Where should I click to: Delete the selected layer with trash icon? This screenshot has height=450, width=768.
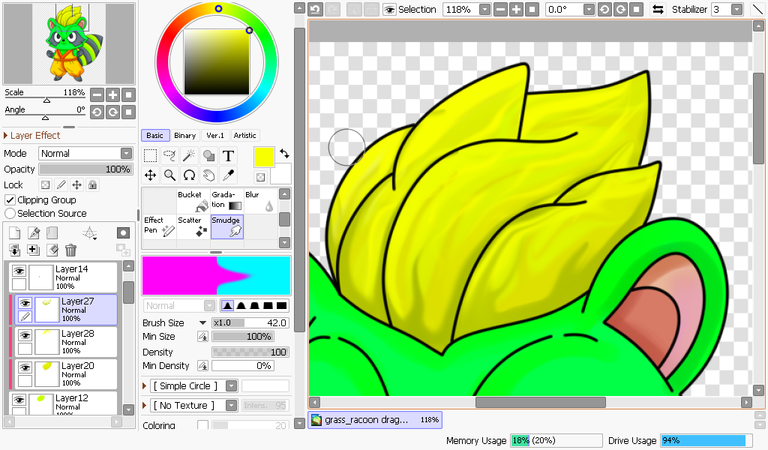[x=71, y=250]
